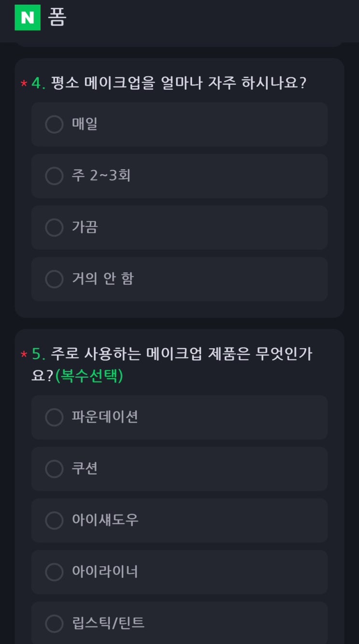Image resolution: width=359 pixels, height=644 pixels.
Task: Click the green "(복수선택)" label
Action: point(89,376)
